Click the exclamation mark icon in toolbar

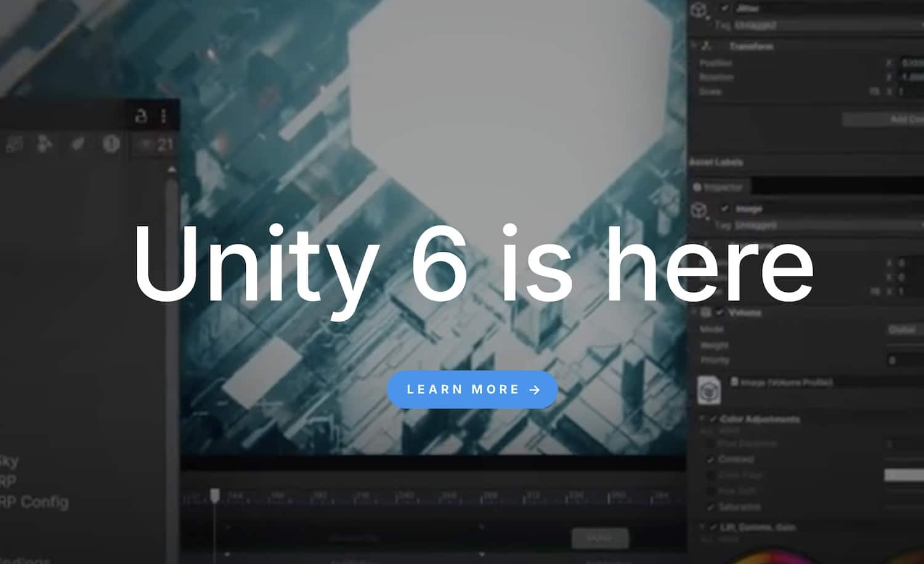[111, 144]
